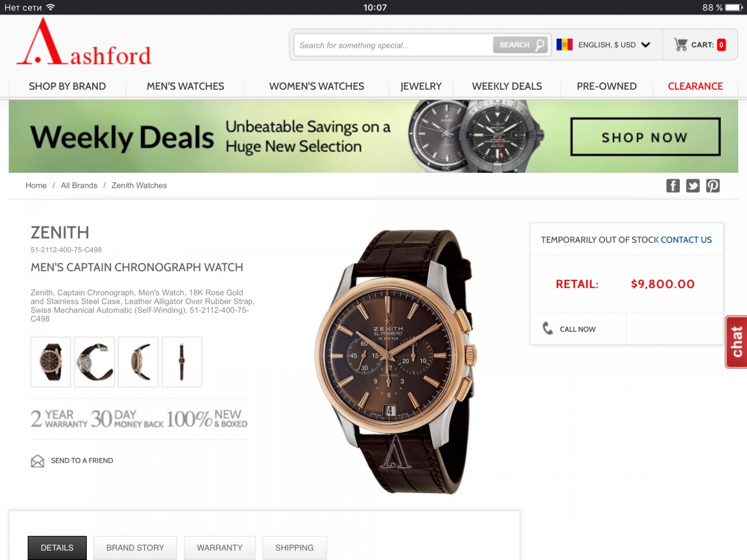Select the Warranty tab
This screenshot has height=560, width=747.
(x=219, y=548)
